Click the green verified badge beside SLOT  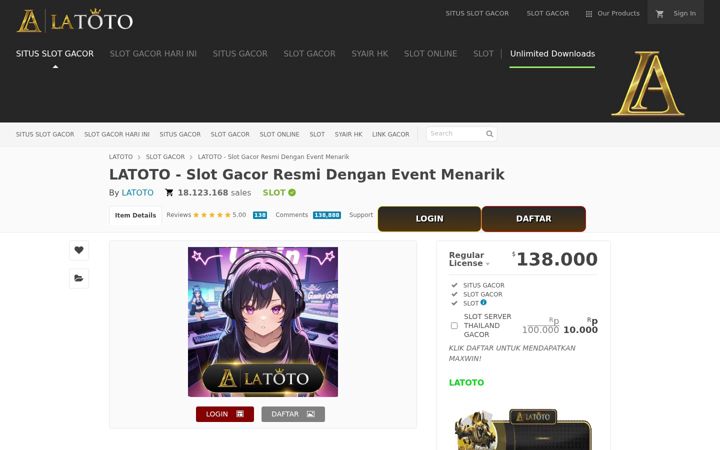(x=292, y=193)
